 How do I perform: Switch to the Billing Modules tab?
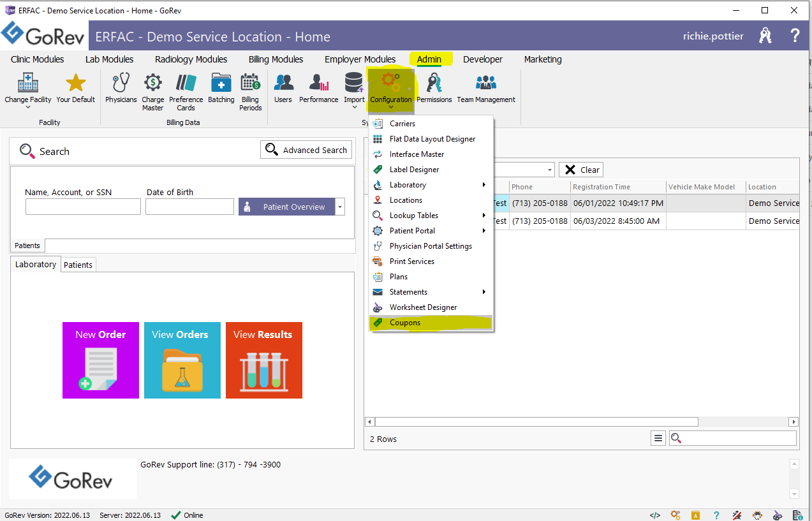click(276, 59)
